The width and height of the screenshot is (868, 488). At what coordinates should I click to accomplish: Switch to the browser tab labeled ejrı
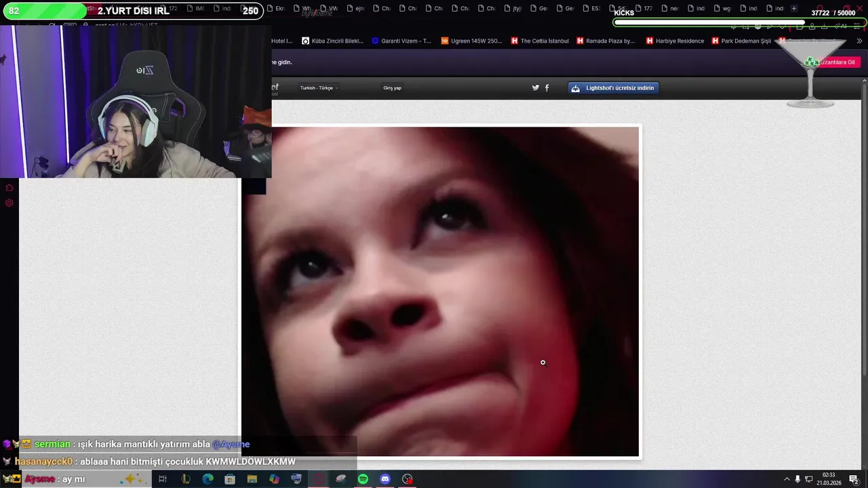355,8
